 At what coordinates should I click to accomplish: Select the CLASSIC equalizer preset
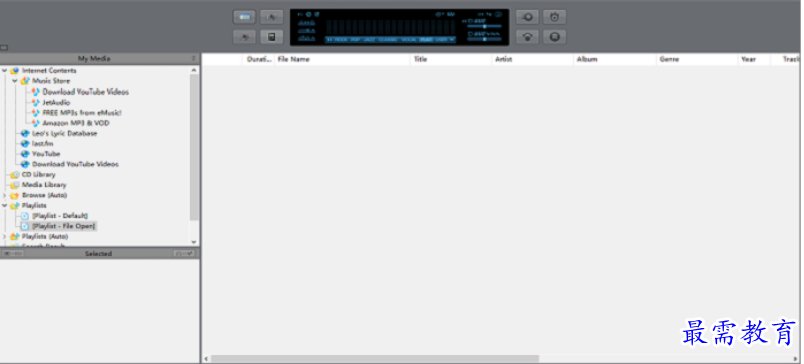click(388, 39)
